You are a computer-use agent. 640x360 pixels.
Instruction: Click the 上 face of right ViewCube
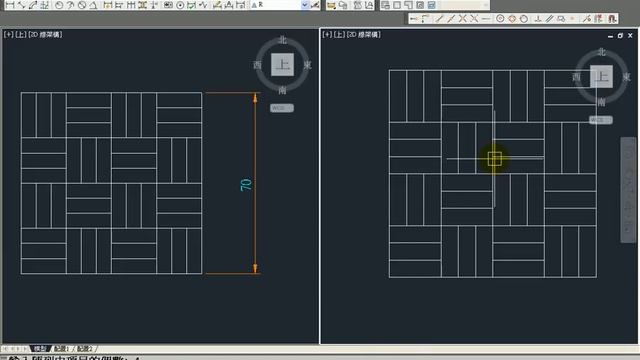(x=602, y=76)
